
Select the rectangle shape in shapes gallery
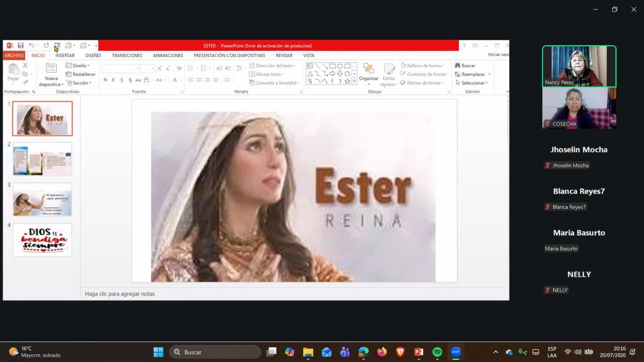[332, 66]
